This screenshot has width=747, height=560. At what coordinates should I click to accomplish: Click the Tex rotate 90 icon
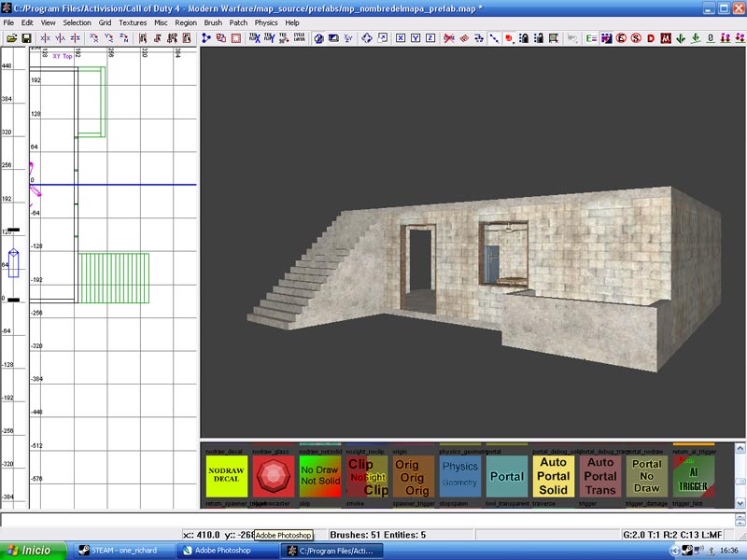pyautogui.click(x=284, y=38)
